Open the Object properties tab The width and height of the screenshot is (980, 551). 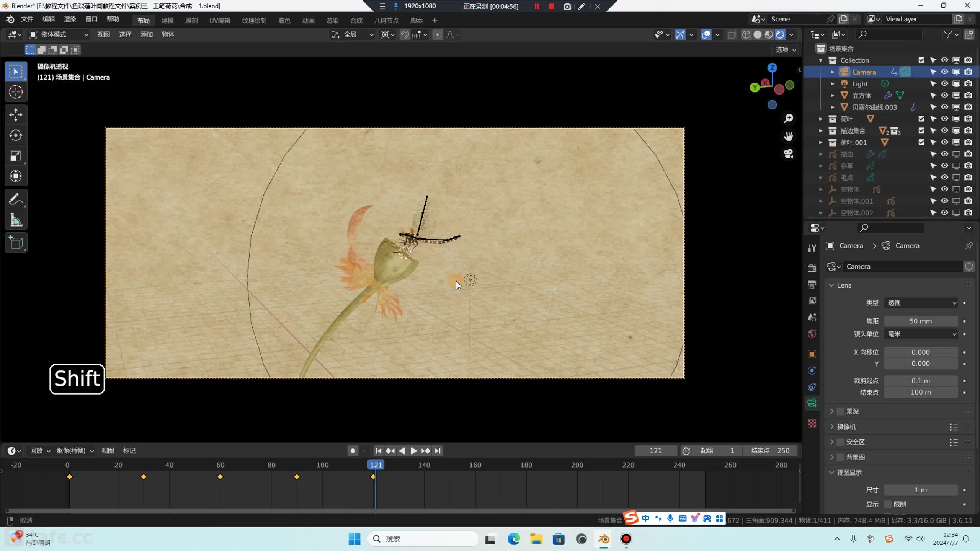pyautogui.click(x=812, y=354)
